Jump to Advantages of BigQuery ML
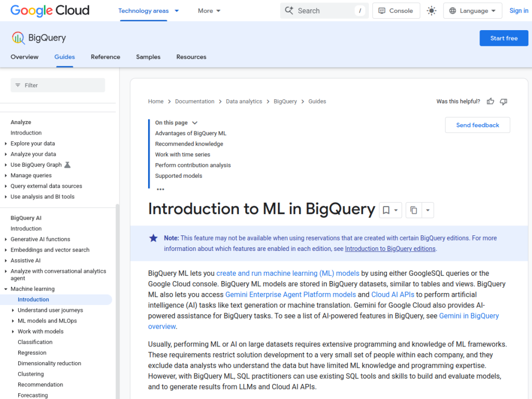Screen dimensions: 532x399 click(190, 134)
